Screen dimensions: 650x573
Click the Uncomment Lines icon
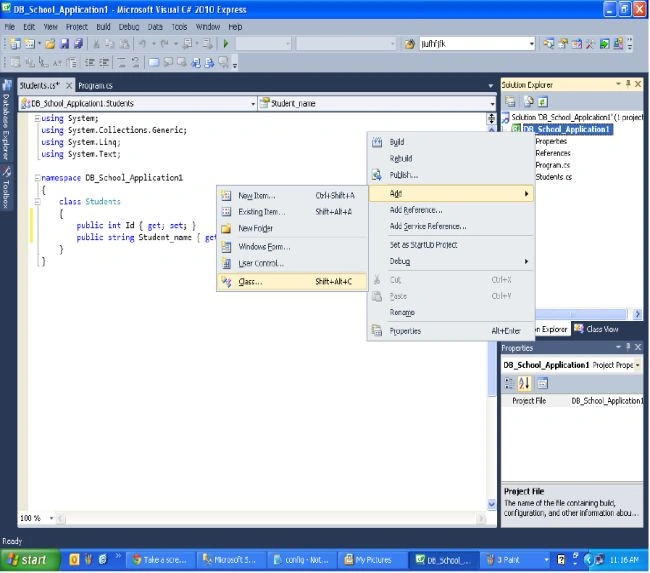(135, 63)
